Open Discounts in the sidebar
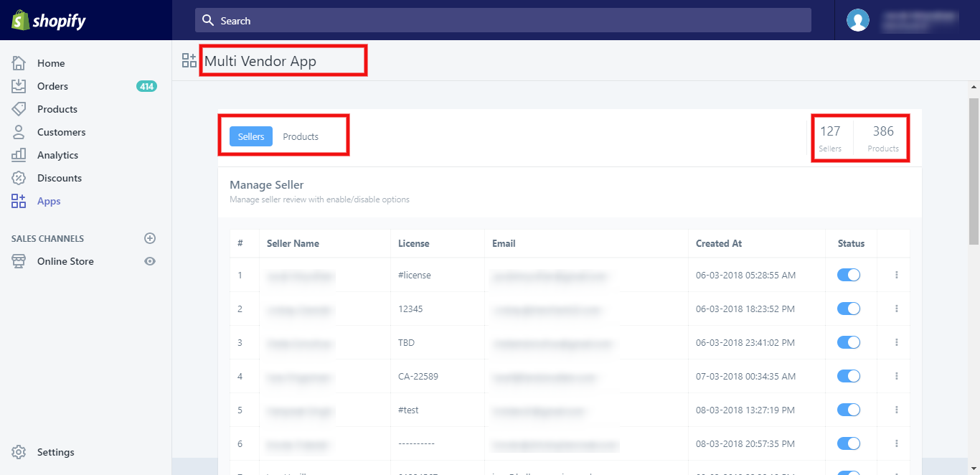The width and height of the screenshot is (980, 475). click(60, 178)
